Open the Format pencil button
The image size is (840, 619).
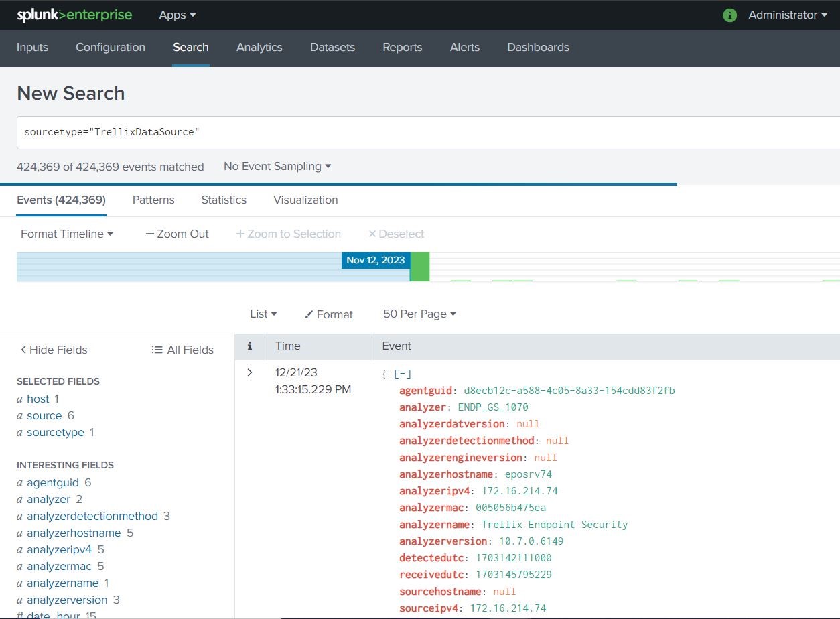(328, 314)
